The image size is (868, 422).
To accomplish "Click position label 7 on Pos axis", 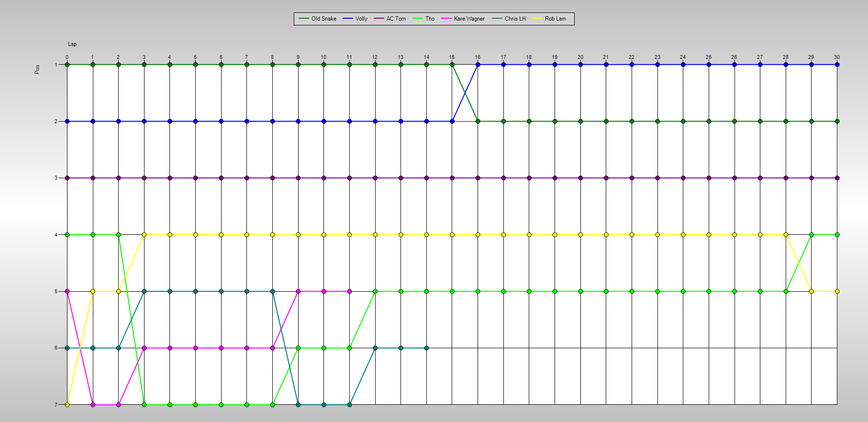I will click(56, 405).
